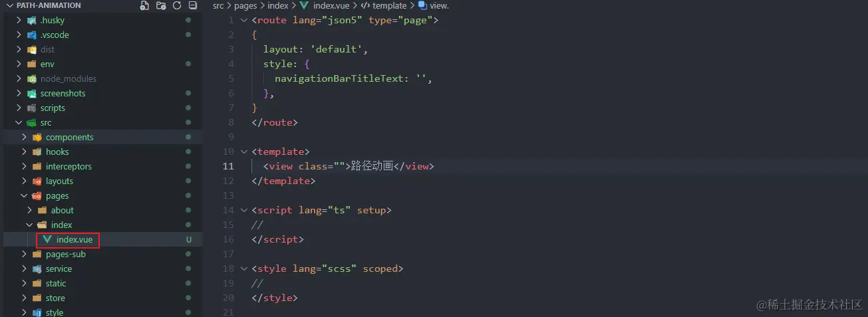Select the screenshots folder label

[63, 93]
